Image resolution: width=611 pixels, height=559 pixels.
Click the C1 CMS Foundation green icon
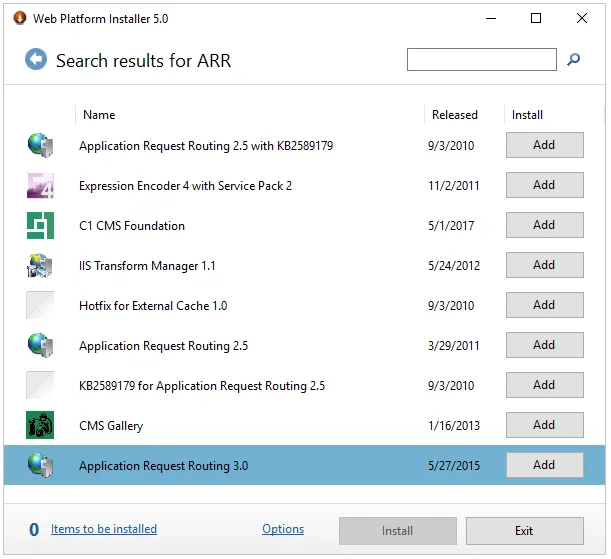point(40,226)
